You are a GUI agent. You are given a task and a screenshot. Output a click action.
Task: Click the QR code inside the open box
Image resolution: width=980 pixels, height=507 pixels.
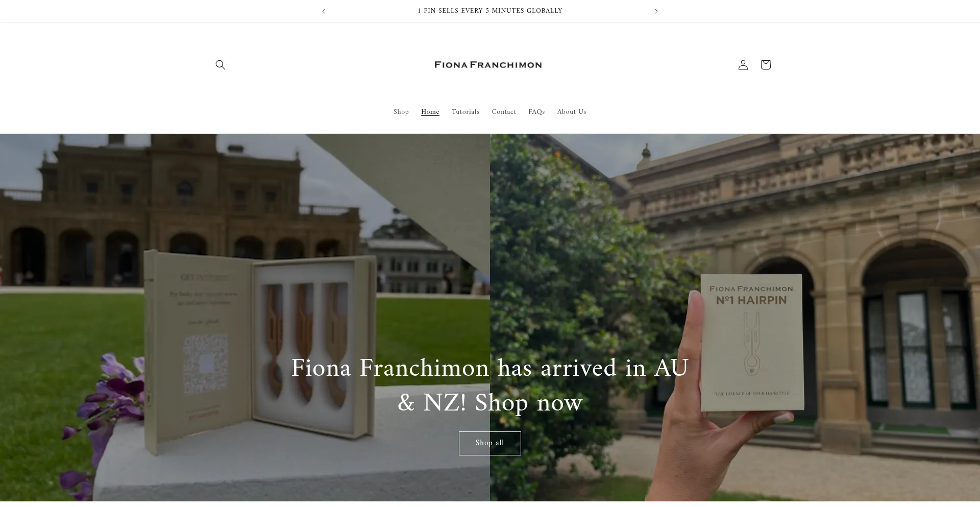tap(205, 364)
